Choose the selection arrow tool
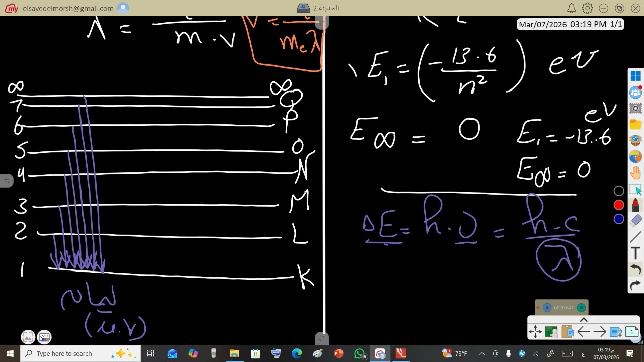This screenshot has height=362, width=644. pos(635,189)
